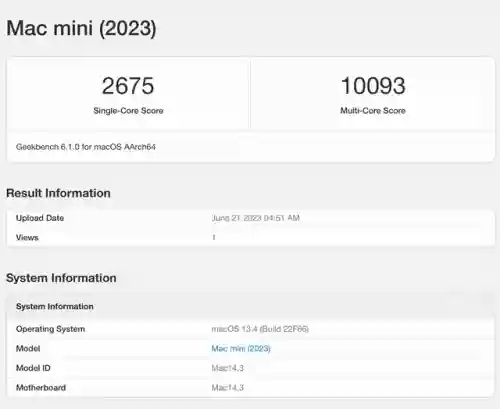Click the Multi-Core Score label
Screen dimensions: 500x409
point(373,111)
